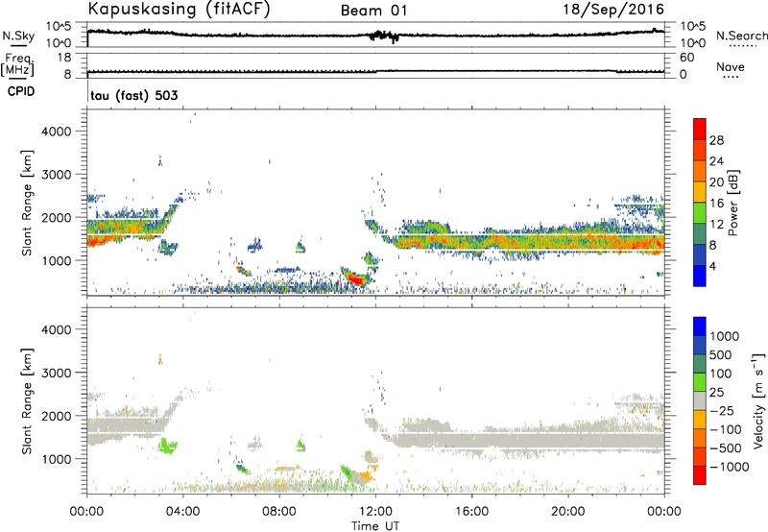Click the blue bottom of the Power color bar
Viewport: 768px width, 532px height.
tap(700, 276)
